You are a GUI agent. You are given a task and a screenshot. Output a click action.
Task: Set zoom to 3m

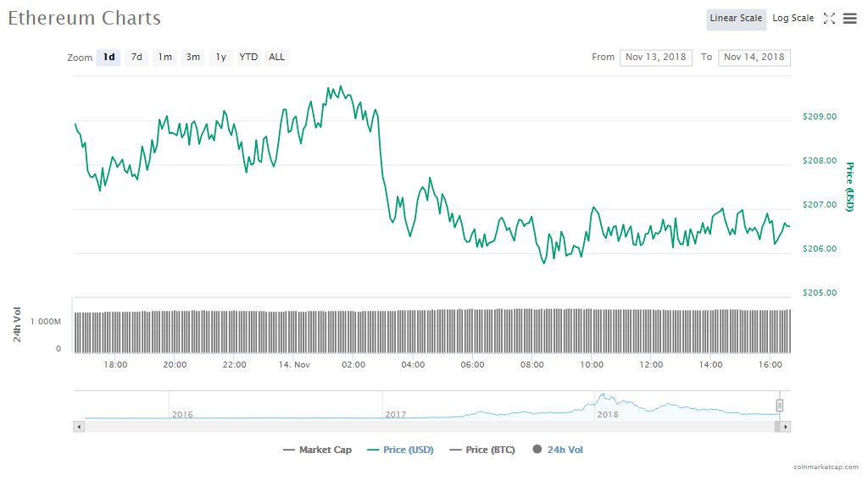point(193,58)
